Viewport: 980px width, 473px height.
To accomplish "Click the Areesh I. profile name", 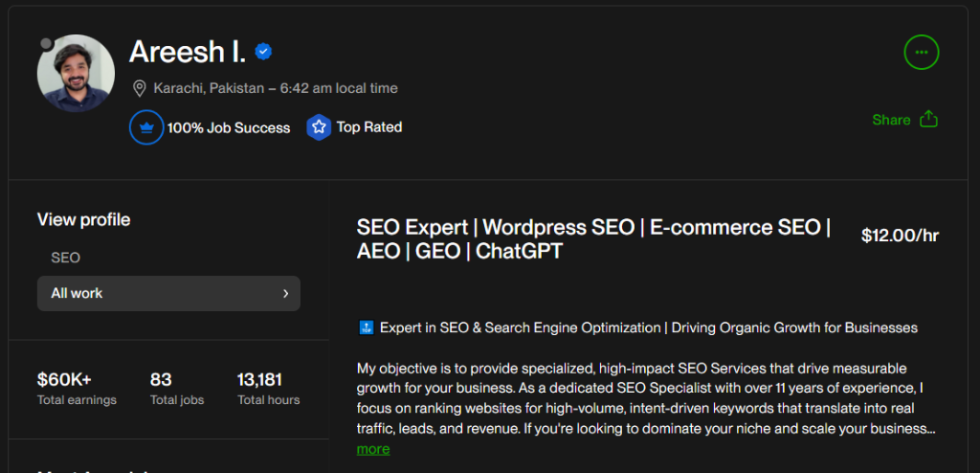I will (x=188, y=52).
